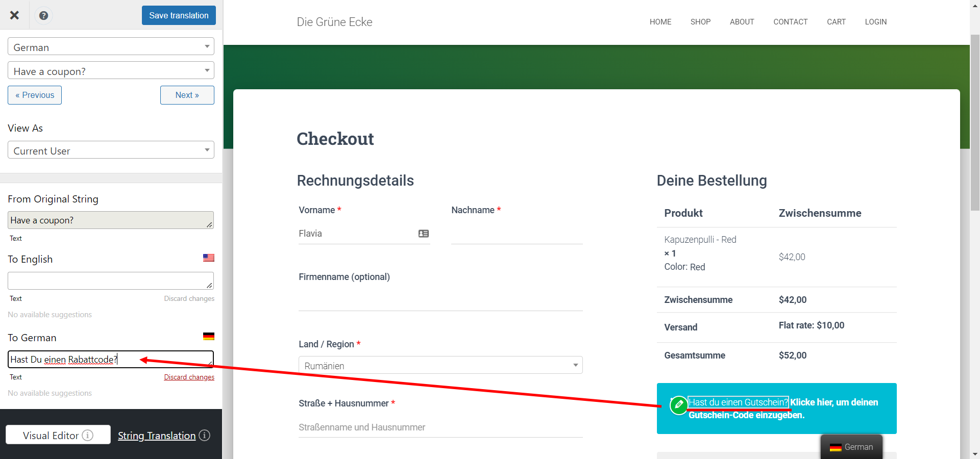Click the Vorname input containing Flavia
The width and height of the screenshot is (980, 459).
point(364,234)
